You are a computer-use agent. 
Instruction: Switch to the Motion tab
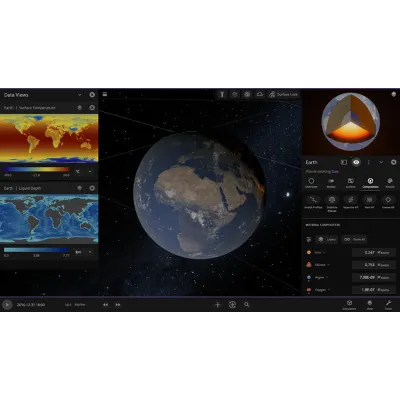[331, 183]
